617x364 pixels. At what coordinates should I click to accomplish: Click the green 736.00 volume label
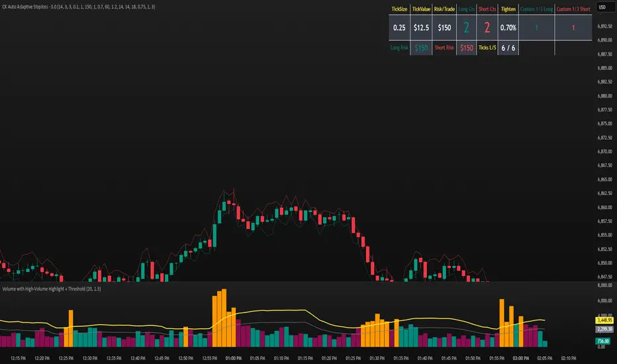click(x=603, y=341)
